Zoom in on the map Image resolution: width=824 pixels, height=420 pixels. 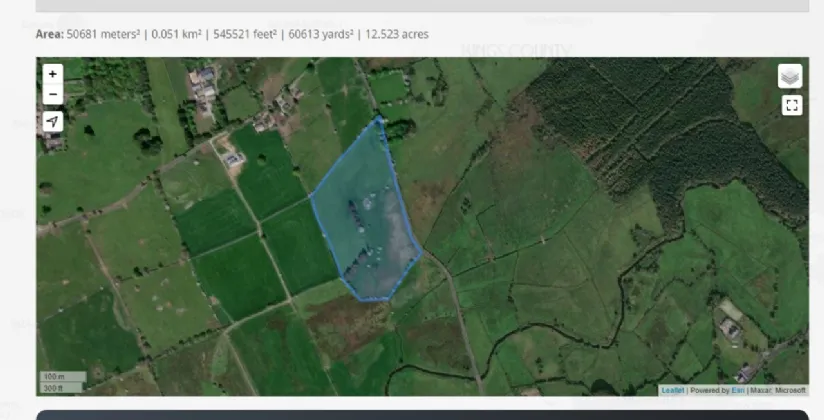coord(53,74)
